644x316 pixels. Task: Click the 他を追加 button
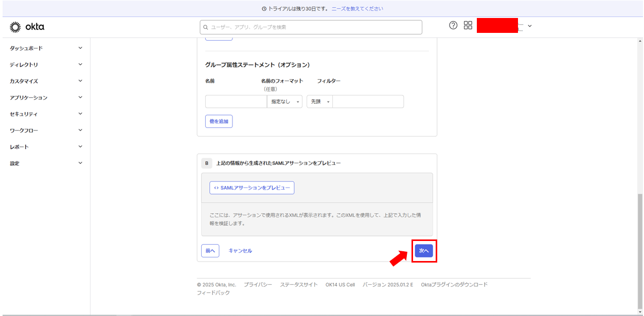219,121
